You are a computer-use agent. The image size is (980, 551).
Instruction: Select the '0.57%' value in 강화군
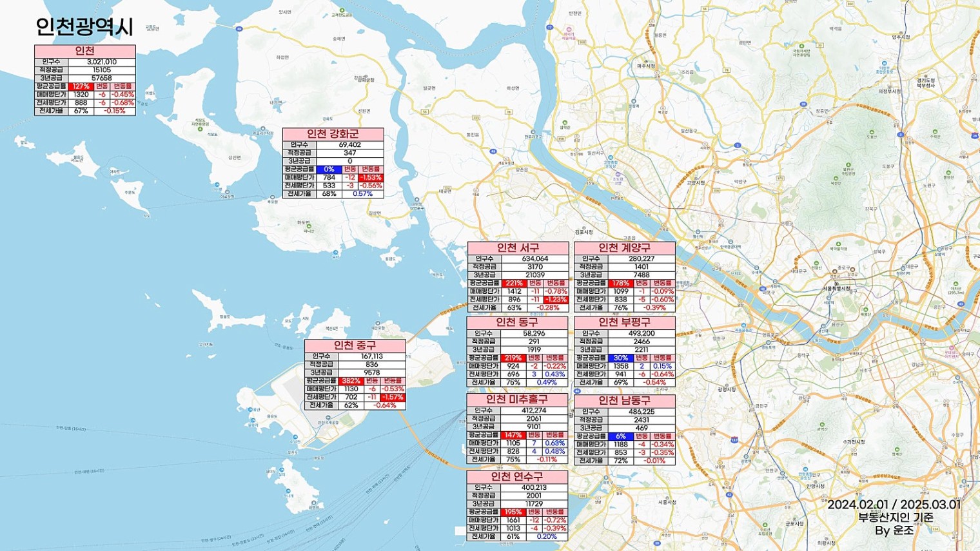[362, 194]
